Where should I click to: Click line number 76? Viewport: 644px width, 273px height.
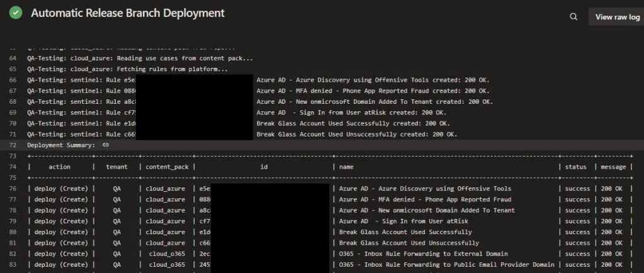click(13, 189)
